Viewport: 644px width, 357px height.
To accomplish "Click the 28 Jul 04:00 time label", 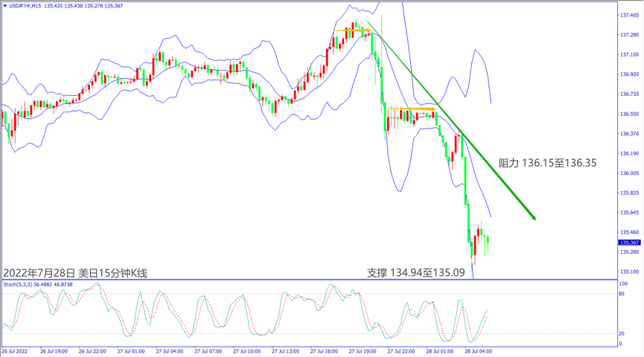I will click(478, 351).
